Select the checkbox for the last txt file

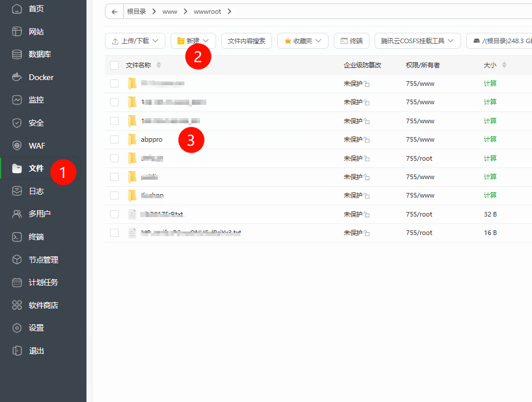(x=114, y=233)
